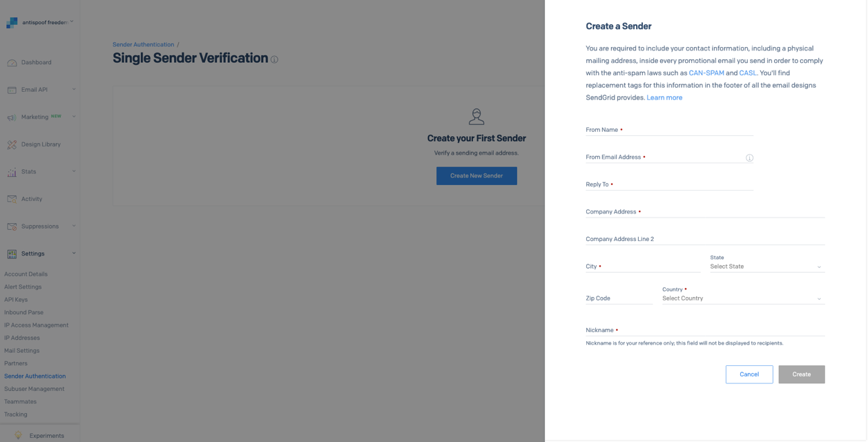This screenshot has height=442, width=868.
Task: Focus the From Name input field
Action: click(668, 130)
